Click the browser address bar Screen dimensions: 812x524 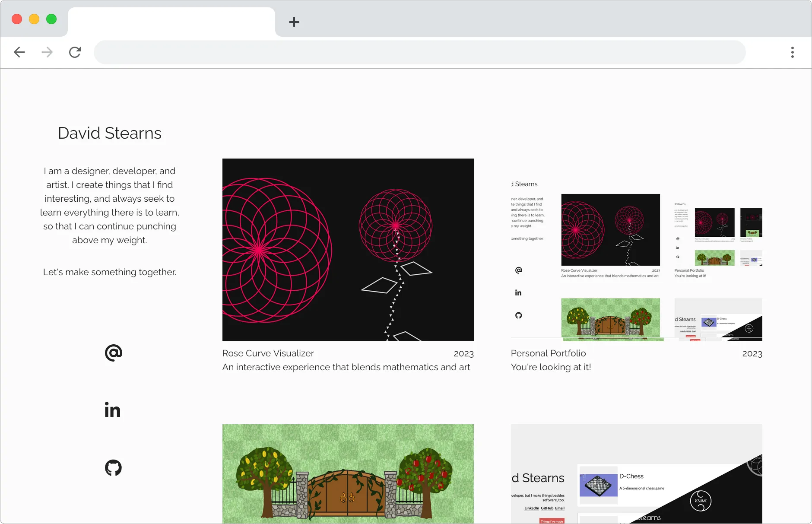point(419,52)
